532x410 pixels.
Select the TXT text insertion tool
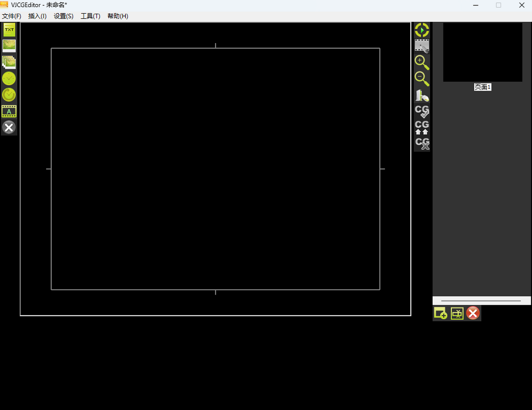tap(9, 30)
